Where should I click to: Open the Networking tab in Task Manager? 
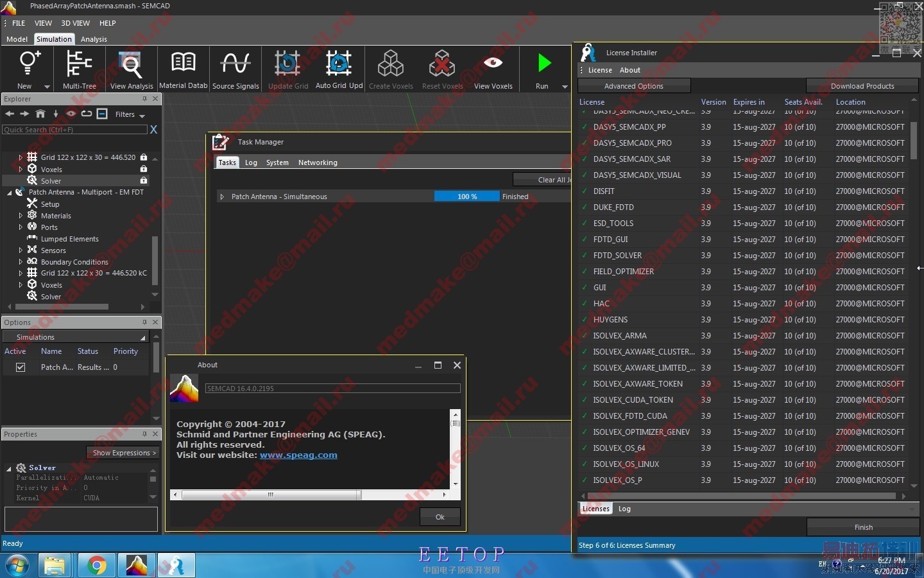(318, 162)
